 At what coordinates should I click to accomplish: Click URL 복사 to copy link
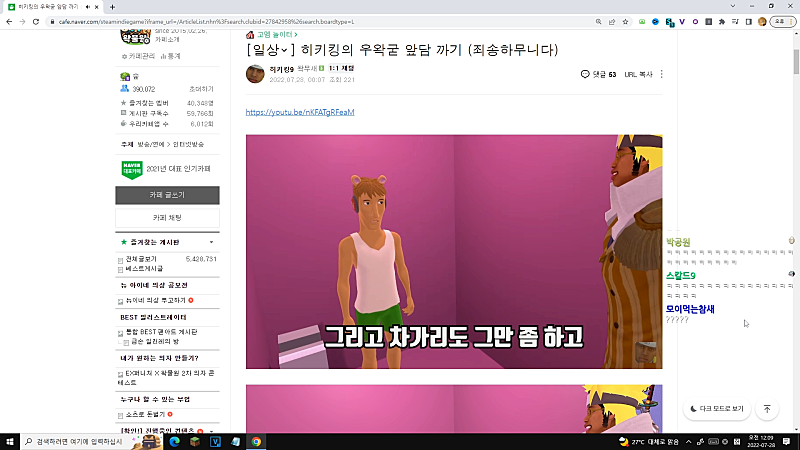[x=638, y=74]
